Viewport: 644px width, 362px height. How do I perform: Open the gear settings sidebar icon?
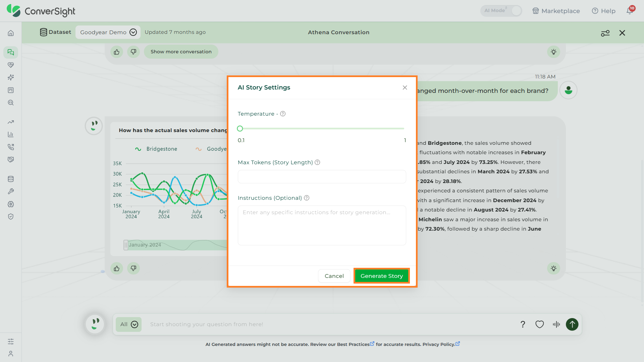coord(11,204)
